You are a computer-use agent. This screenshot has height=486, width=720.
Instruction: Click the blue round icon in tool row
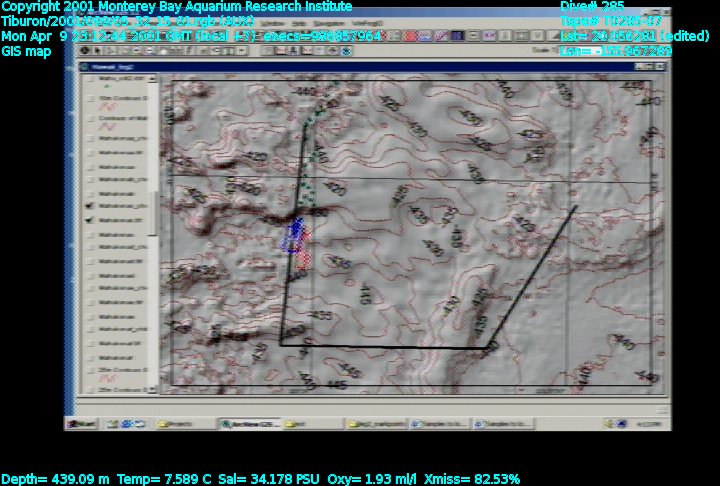347,50
